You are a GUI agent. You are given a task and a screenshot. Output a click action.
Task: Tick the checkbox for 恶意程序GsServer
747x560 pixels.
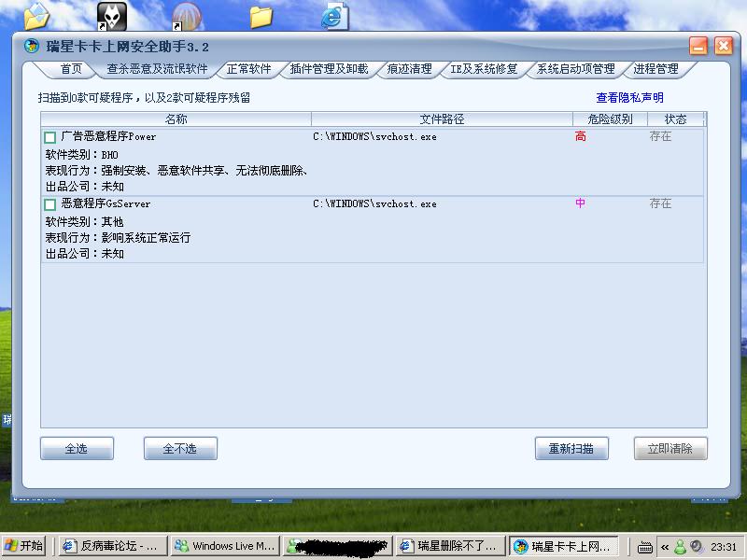point(50,204)
